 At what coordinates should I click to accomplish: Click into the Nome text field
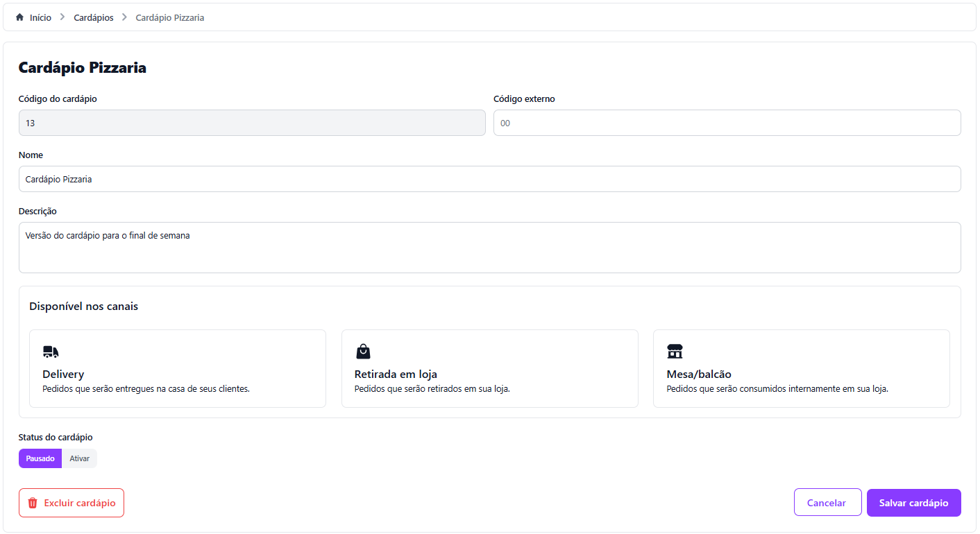tap(489, 179)
